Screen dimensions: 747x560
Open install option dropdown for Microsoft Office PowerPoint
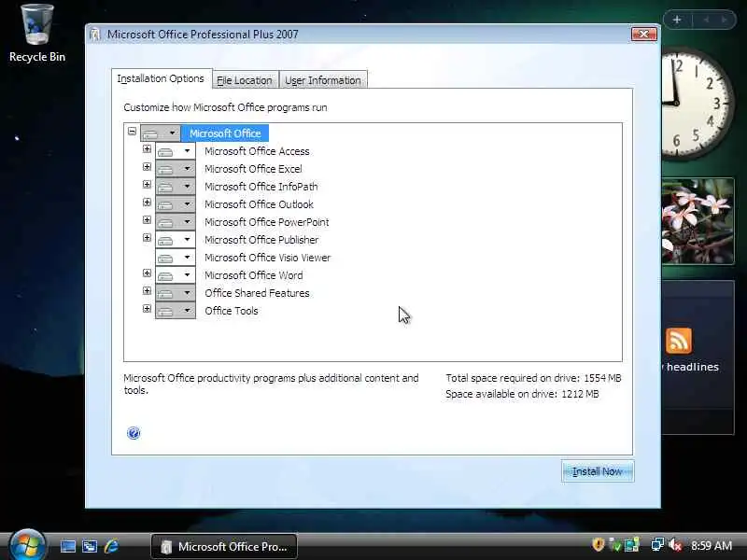[176, 222]
